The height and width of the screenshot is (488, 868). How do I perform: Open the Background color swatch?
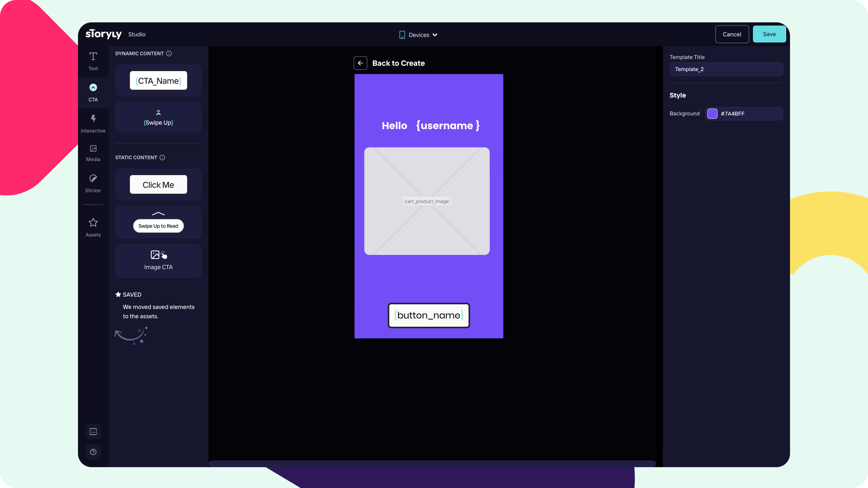tap(712, 113)
